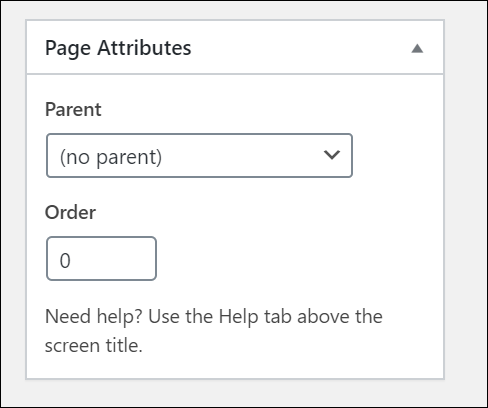The height and width of the screenshot is (408, 488).
Task: Collapse Page Attributes with the triangle icon
Action: pos(417,49)
